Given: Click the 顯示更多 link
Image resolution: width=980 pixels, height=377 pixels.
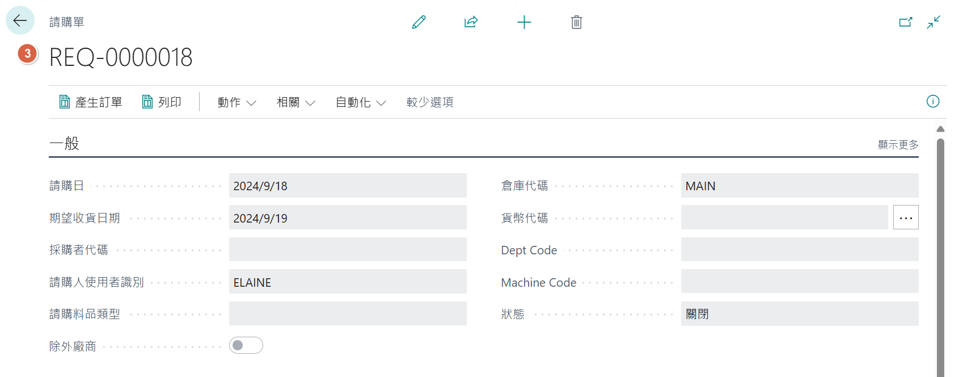Looking at the screenshot, I should (898, 145).
